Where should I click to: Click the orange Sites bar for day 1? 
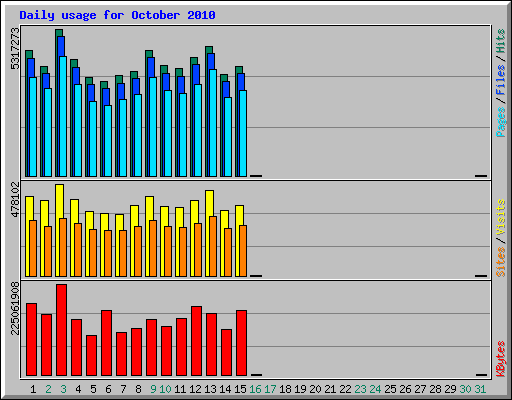(x=33, y=248)
